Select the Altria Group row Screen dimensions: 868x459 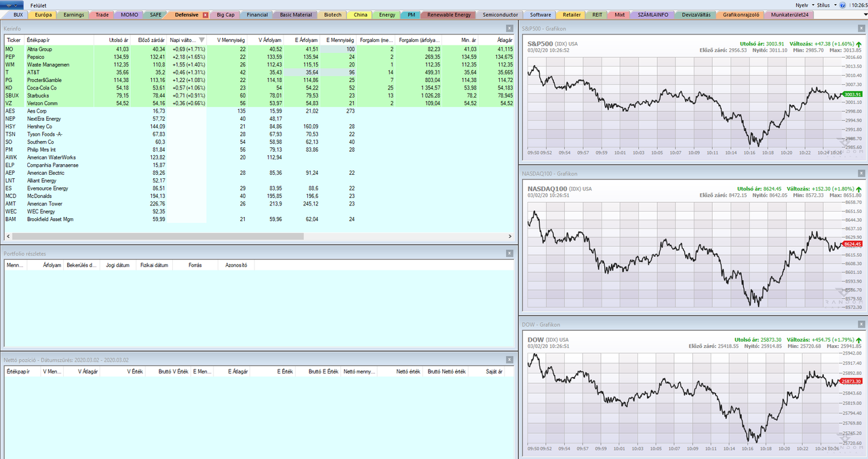point(259,49)
